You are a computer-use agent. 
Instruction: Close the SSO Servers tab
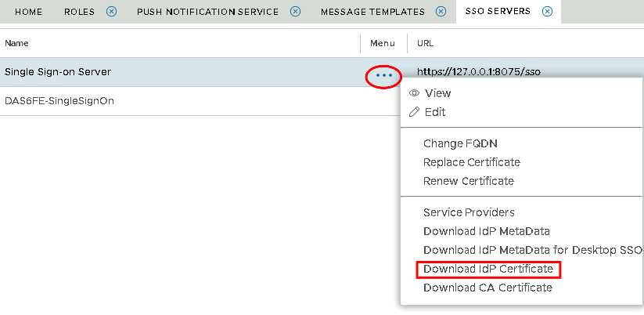[x=547, y=12]
